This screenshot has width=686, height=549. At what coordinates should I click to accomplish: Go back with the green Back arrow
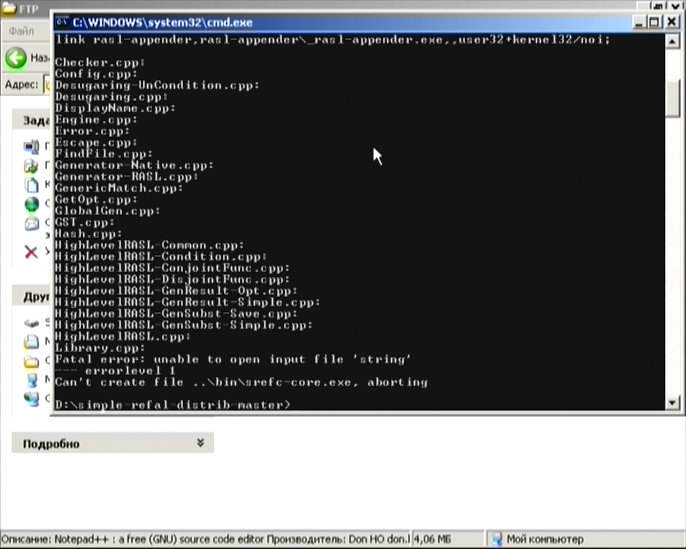pos(16,58)
